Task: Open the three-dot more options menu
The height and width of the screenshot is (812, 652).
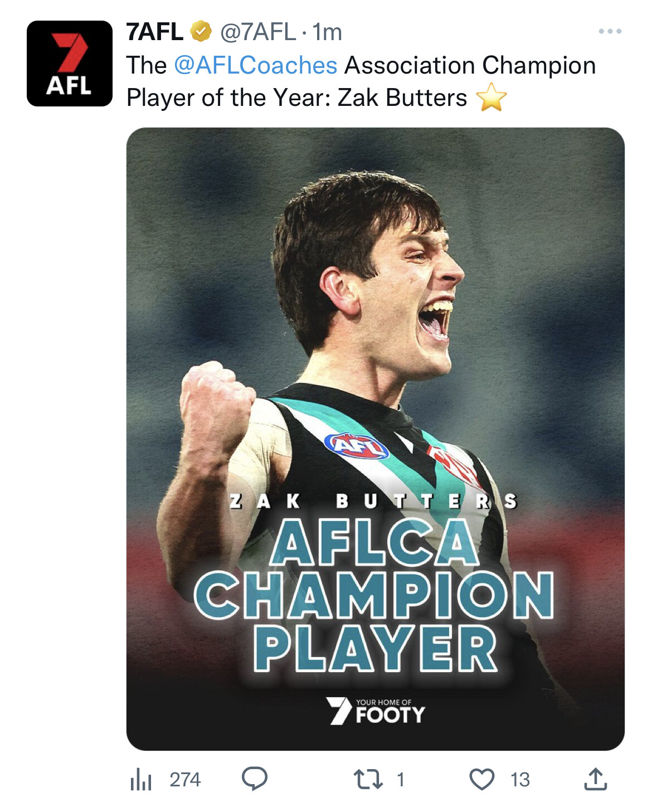Action: pyautogui.click(x=610, y=32)
